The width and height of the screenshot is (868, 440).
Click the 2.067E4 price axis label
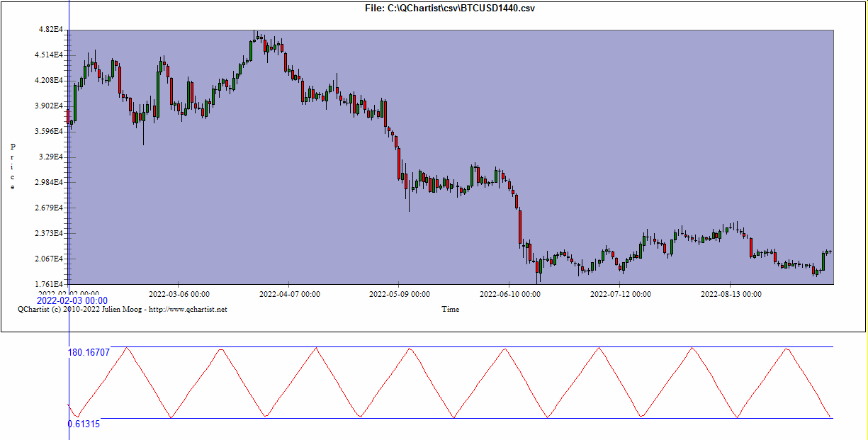pos(50,259)
